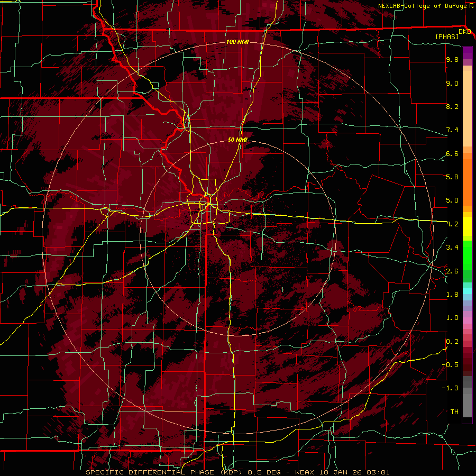Pick the purple top segment of colorbar
Screen dimensions: 476x476
point(467,53)
